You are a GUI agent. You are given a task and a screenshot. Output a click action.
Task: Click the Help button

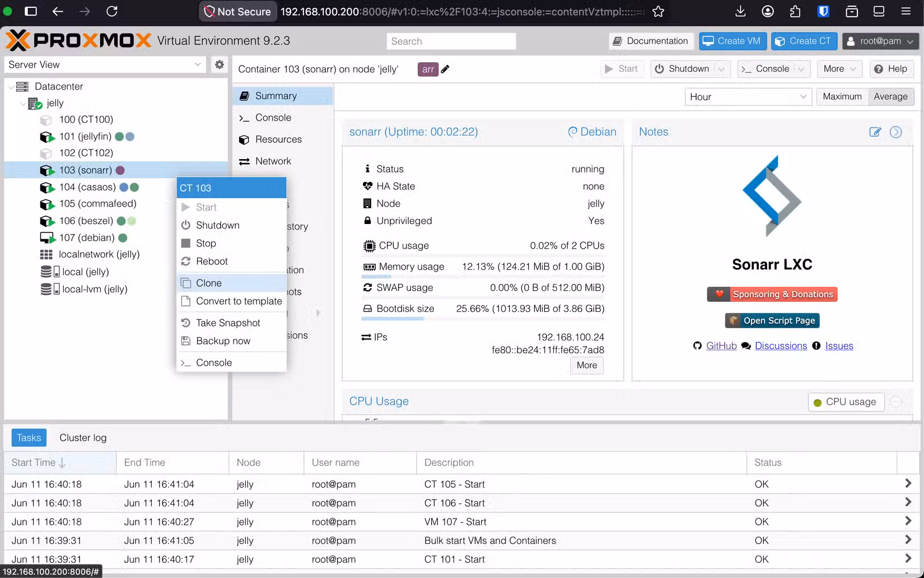pos(891,69)
